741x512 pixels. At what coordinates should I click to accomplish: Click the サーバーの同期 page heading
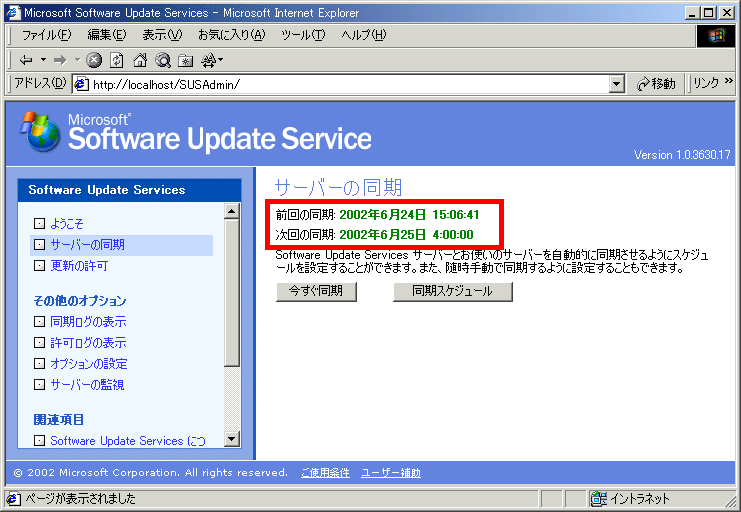point(338,187)
